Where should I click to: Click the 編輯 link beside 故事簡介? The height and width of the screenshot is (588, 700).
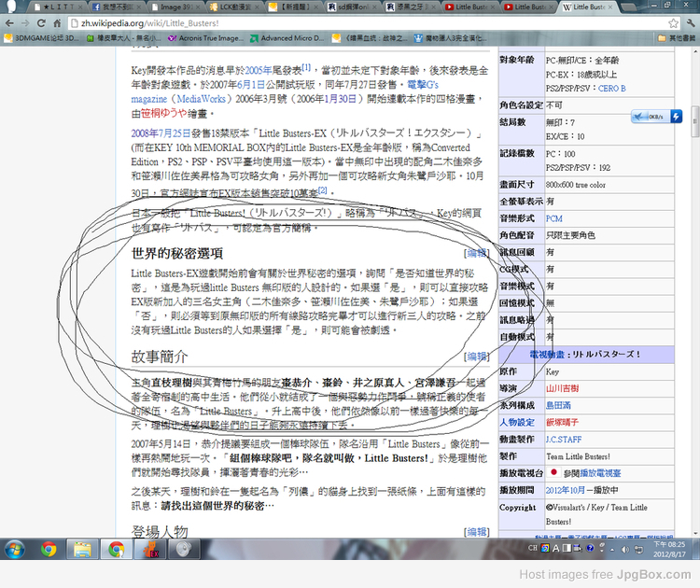(x=476, y=357)
